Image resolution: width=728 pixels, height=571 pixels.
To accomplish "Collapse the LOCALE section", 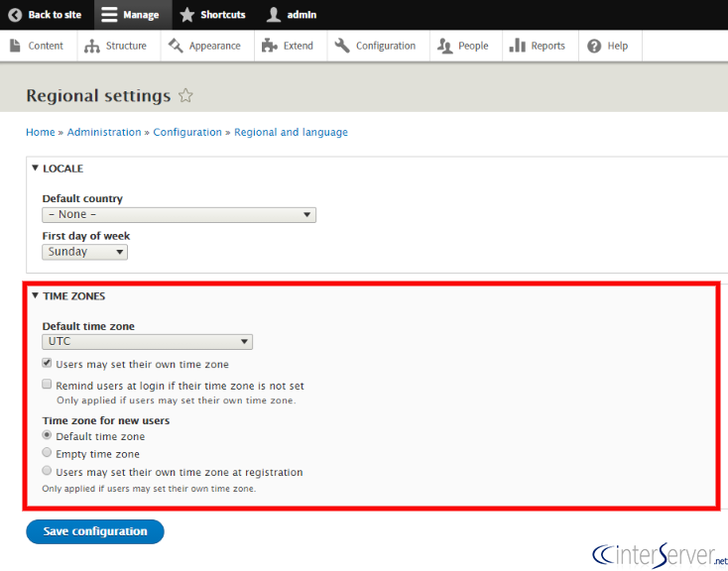I will (58, 169).
